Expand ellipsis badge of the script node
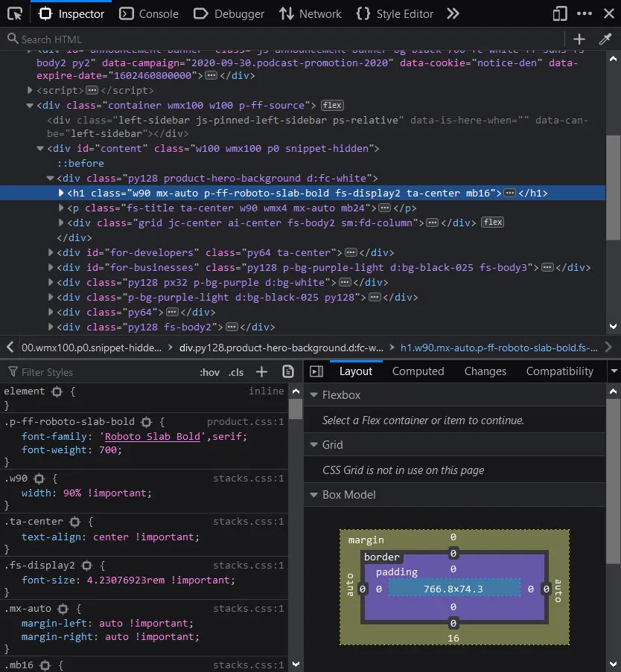The width and height of the screenshot is (621, 672). pyautogui.click(x=92, y=90)
